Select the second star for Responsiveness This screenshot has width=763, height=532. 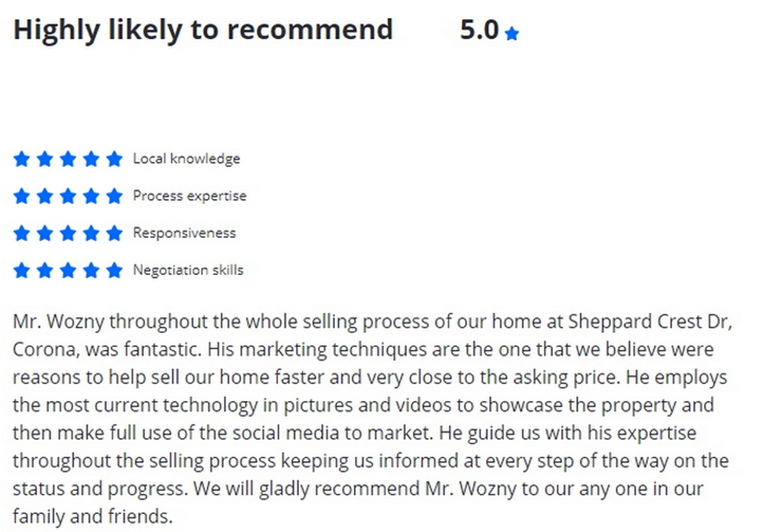click(x=45, y=233)
